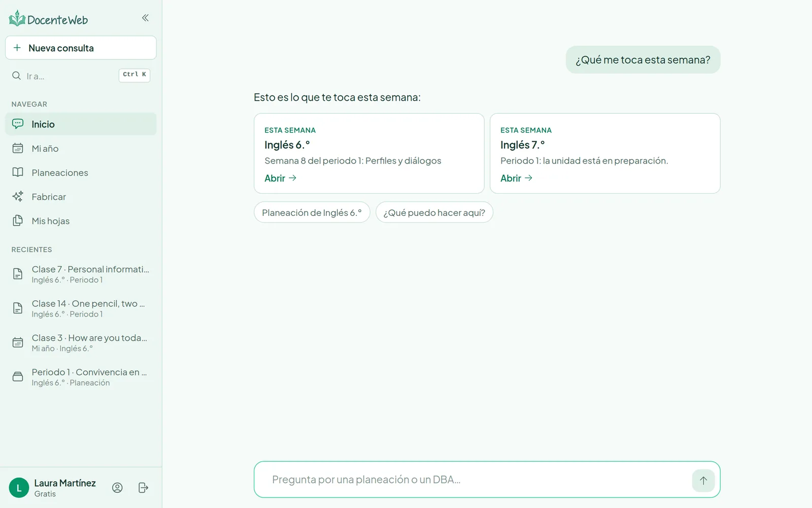
Task: Click the 'Gratis' plan label
Action: pyautogui.click(x=45, y=494)
